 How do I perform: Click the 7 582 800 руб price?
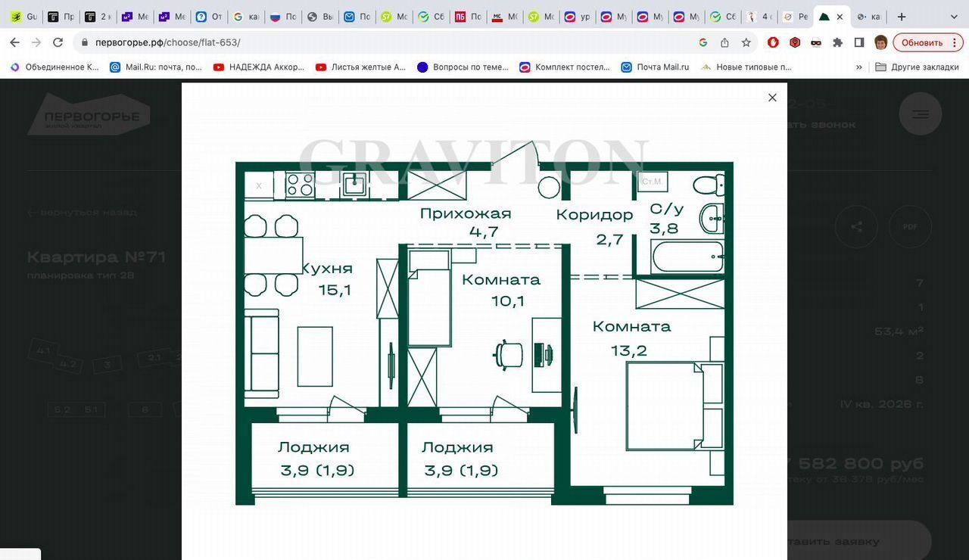tap(855, 463)
